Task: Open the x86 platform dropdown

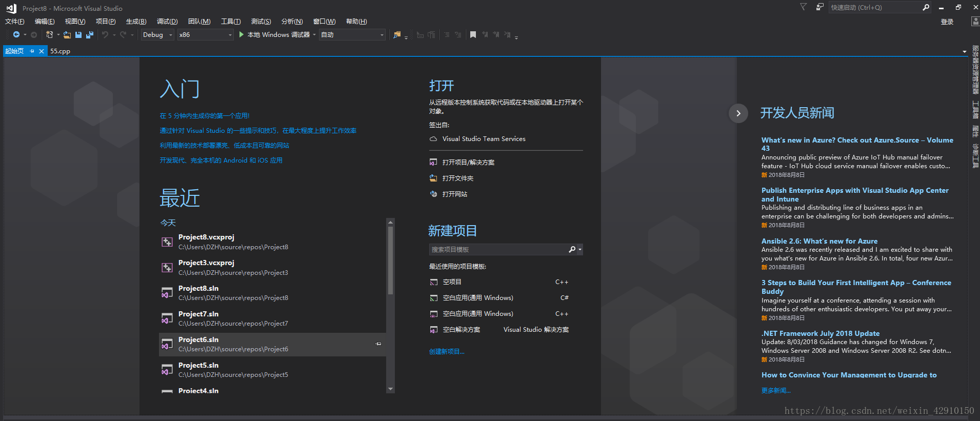Action: point(206,35)
